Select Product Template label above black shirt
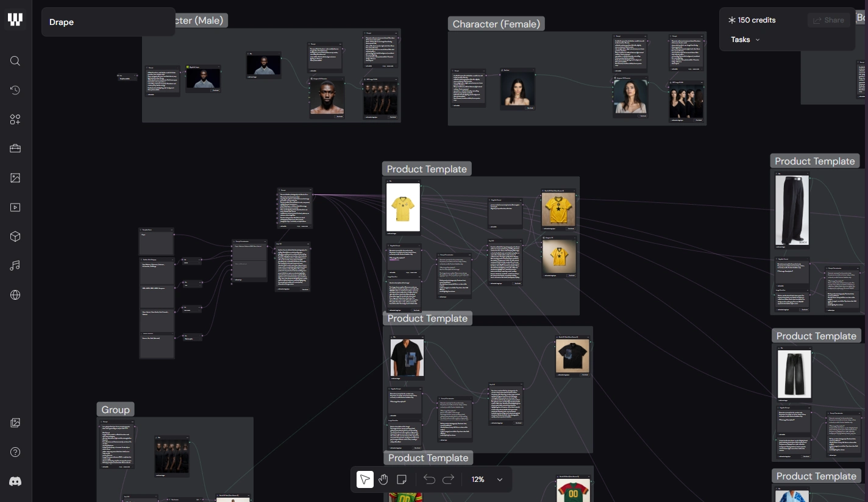 point(427,319)
